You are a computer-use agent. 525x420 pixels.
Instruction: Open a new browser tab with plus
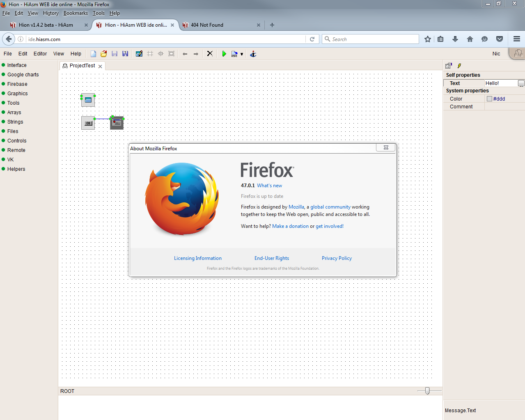(x=272, y=25)
